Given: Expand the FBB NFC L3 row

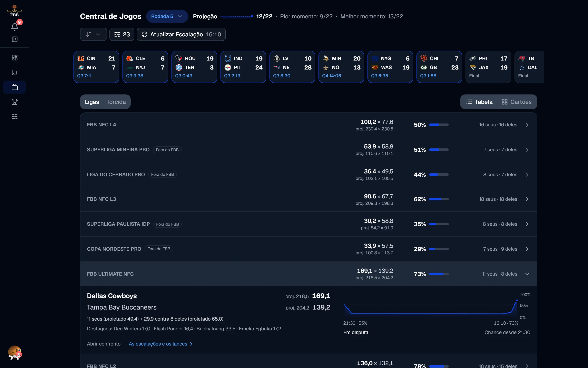Looking at the screenshot, I should coord(308,199).
